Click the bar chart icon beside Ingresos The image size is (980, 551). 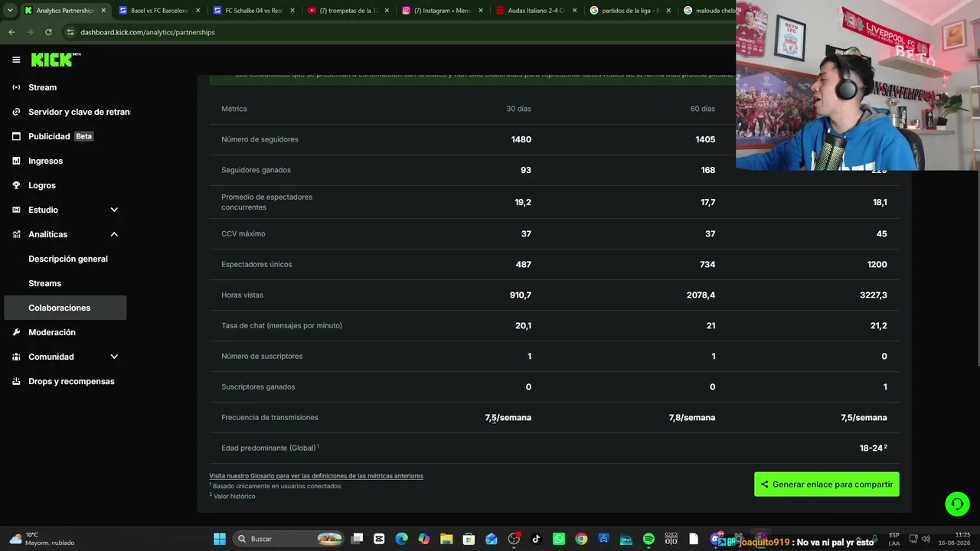tap(16, 161)
